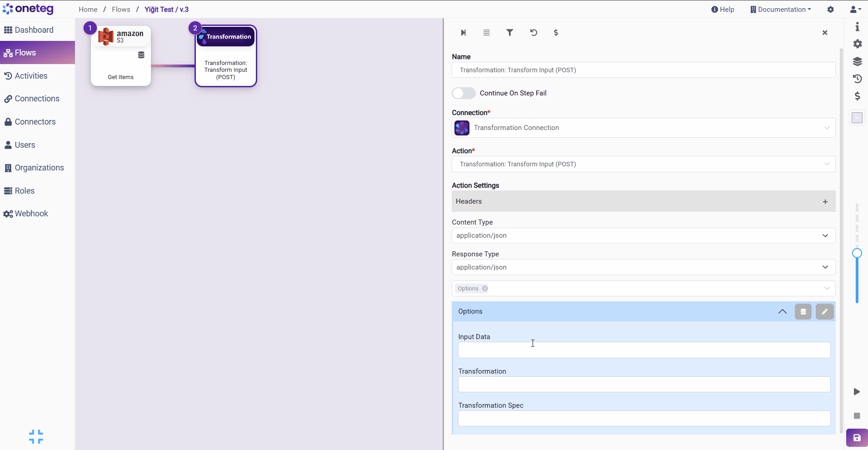Go to Activities in the left sidebar
This screenshot has height=450, width=868.
(x=31, y=76)
